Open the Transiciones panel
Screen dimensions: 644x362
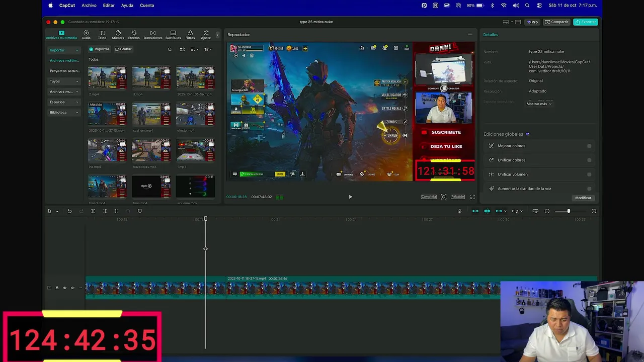click(153, 35)
